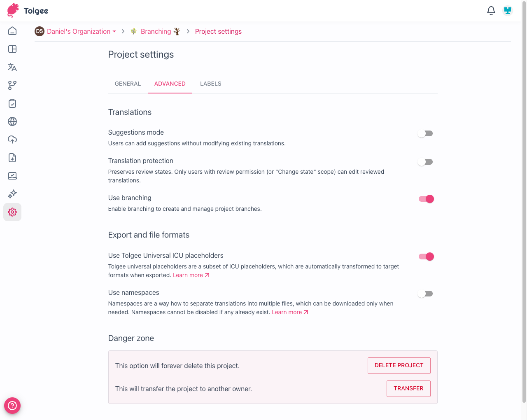Enable the Translation protection toggle

(x=425, y=161)
